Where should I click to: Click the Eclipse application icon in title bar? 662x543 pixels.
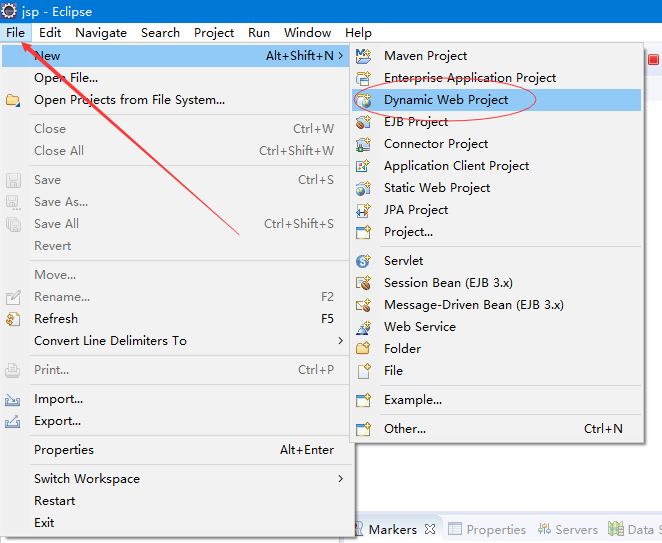tap(9, 11)
